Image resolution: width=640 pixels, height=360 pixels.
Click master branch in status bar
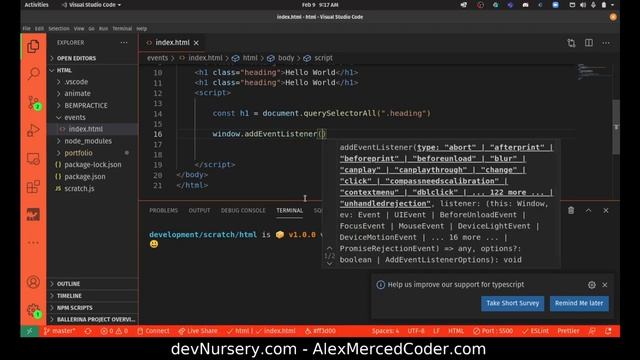(60, 331)
